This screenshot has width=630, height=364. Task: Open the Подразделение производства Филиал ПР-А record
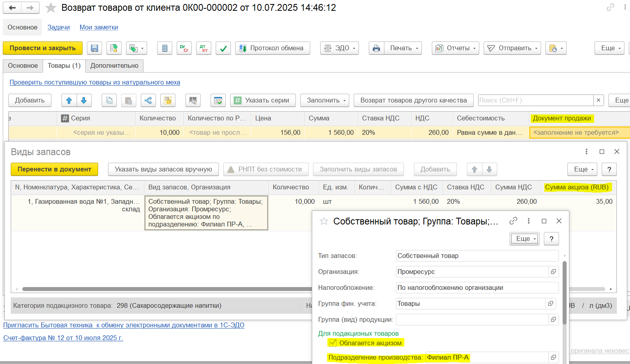[x=553, y=357]
